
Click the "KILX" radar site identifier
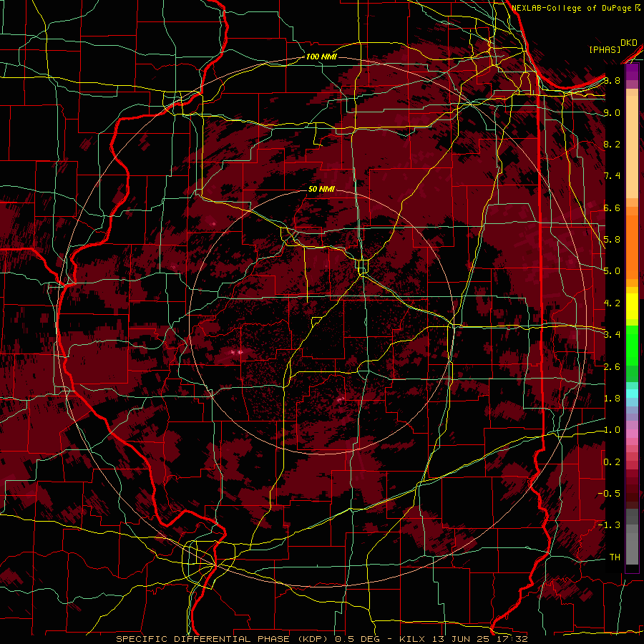coord(412,639)
